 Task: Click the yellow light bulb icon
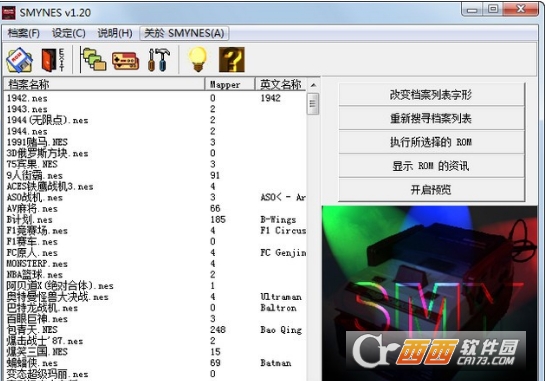tap(198, 60)
